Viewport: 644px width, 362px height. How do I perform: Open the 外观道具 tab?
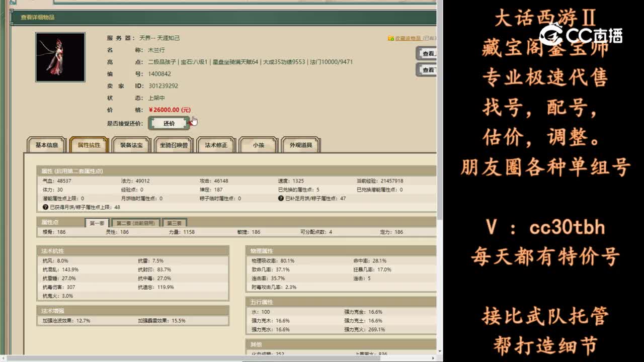(x=301, y=145)
